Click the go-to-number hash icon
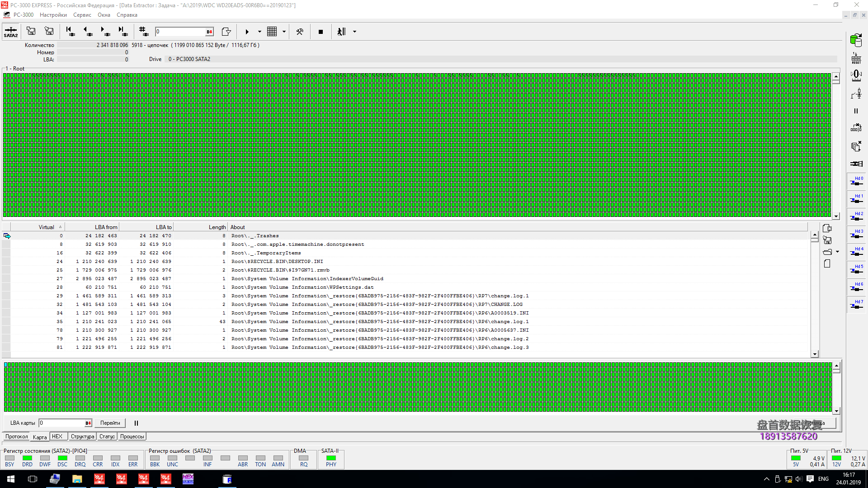The width and height of the screenshot is (868, 488). [x=143, y=31]
